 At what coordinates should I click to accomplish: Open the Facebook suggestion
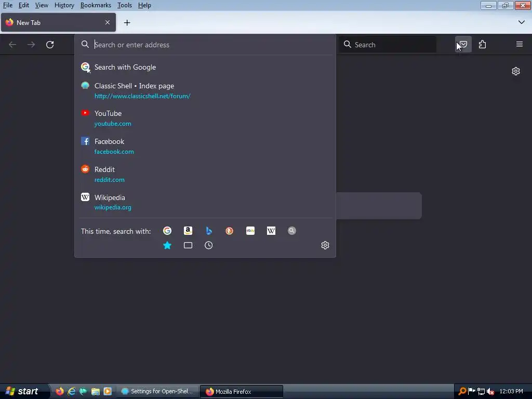(x=205, y=146)
